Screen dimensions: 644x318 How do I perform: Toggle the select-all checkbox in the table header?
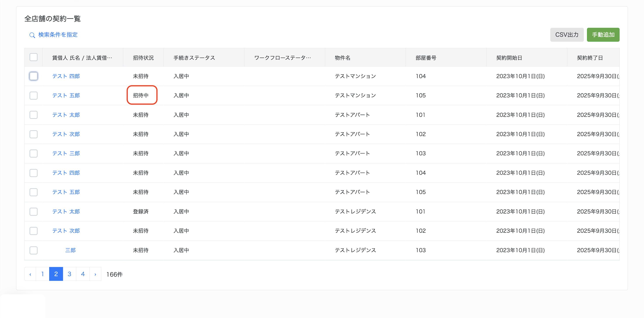pyautogui.click(x=34, y=57)
